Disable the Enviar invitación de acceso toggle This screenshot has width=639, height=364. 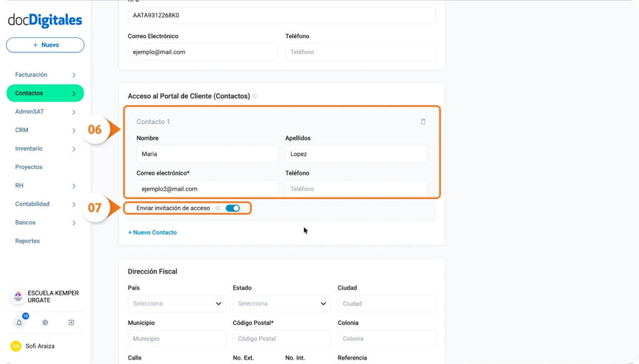(233, 208)
